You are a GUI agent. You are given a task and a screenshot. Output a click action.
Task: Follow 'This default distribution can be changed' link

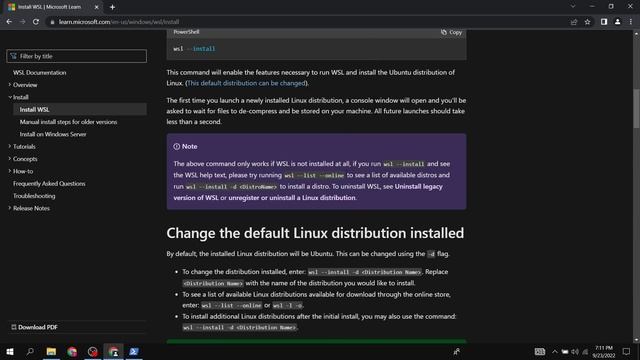coord(246,83)
